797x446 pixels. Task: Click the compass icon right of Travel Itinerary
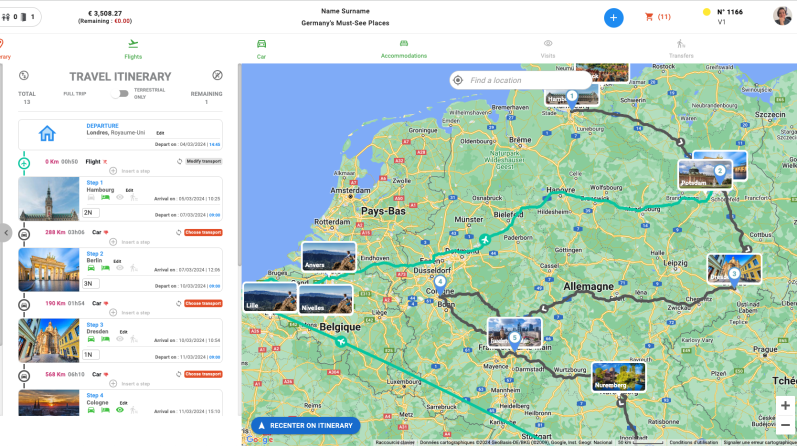(x=217, y=75)
